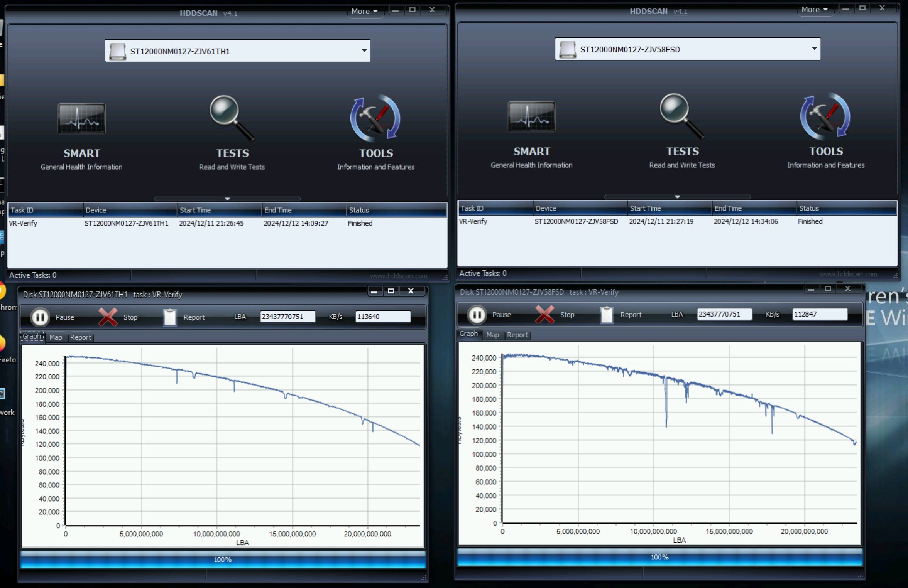Click the LBA field in ZJV61TH1 task window
This screenshot has height=588, width=908.
point(287,317)
